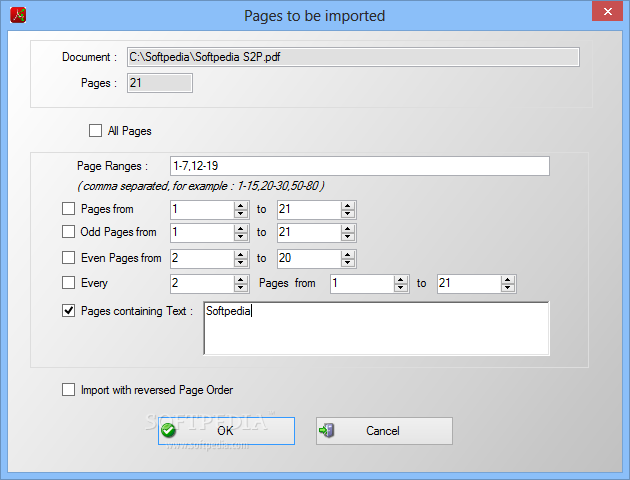The width and height of the screenshot is (630, 480).
Task: Click the Even Pages end value field
Action: 309,258
